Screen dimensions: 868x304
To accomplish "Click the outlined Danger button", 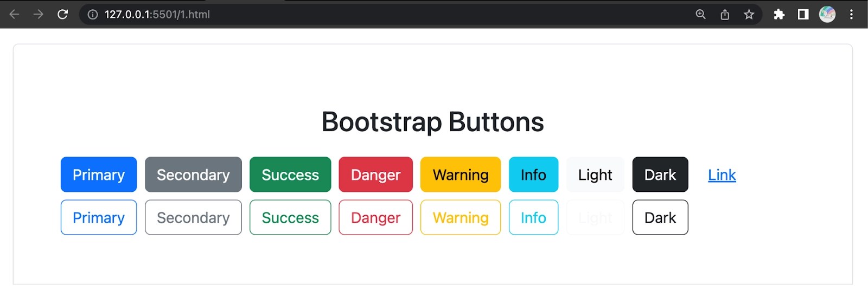I will (x=375, y=217).
